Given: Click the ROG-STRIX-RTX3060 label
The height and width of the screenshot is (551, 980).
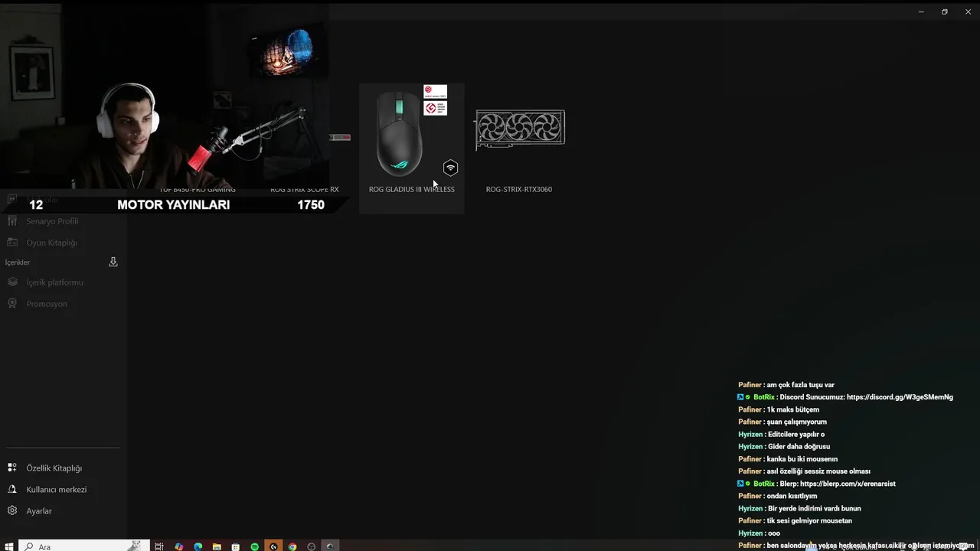Looking at the screenshot, I should pos(518,189).
